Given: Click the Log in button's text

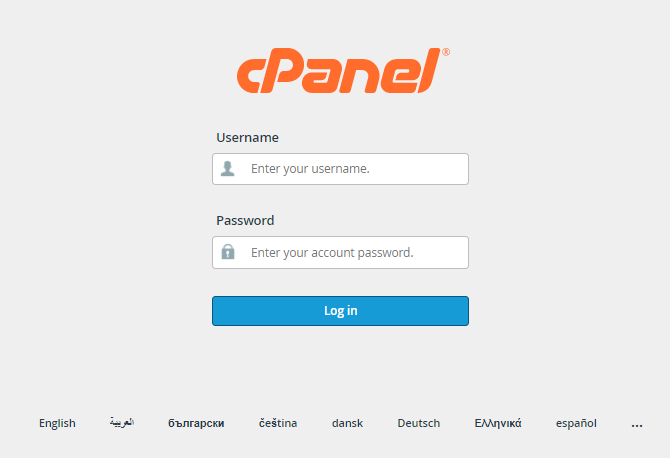Looking at the screenshot, I should coord(341,311).
